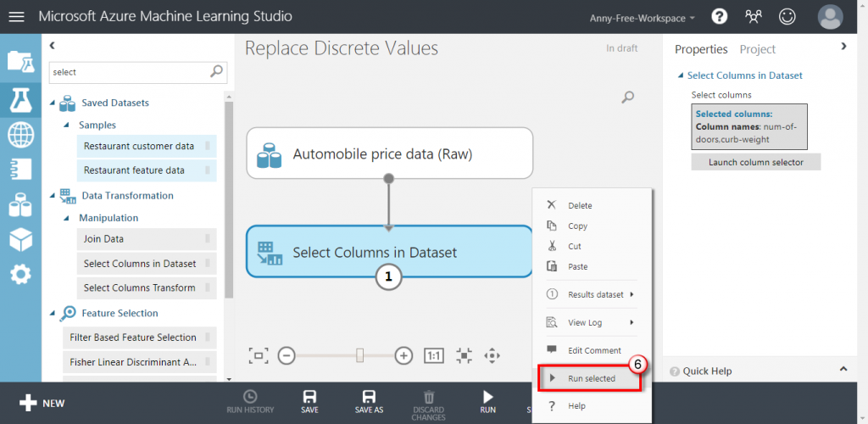The image size is (868, 424).
Task: Click the module search input field
Action: (x=129, y=72)
